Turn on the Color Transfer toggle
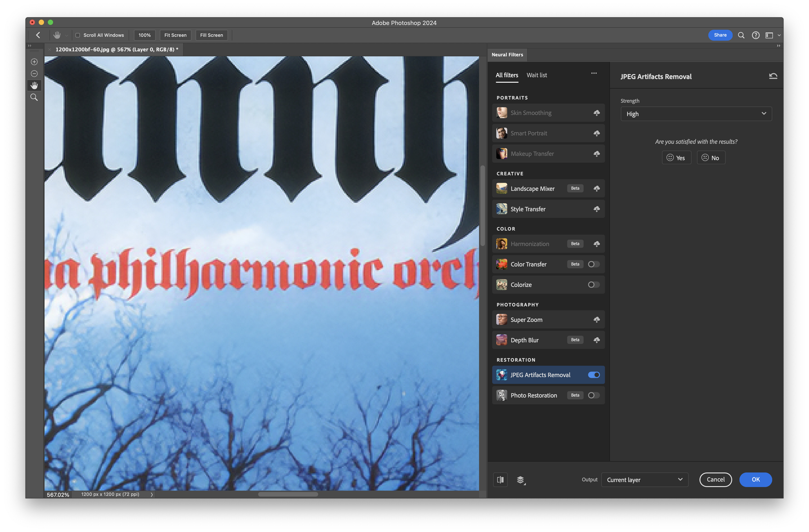Image resolution: width=809 pixels, height=532 pixels. [594, 264]
